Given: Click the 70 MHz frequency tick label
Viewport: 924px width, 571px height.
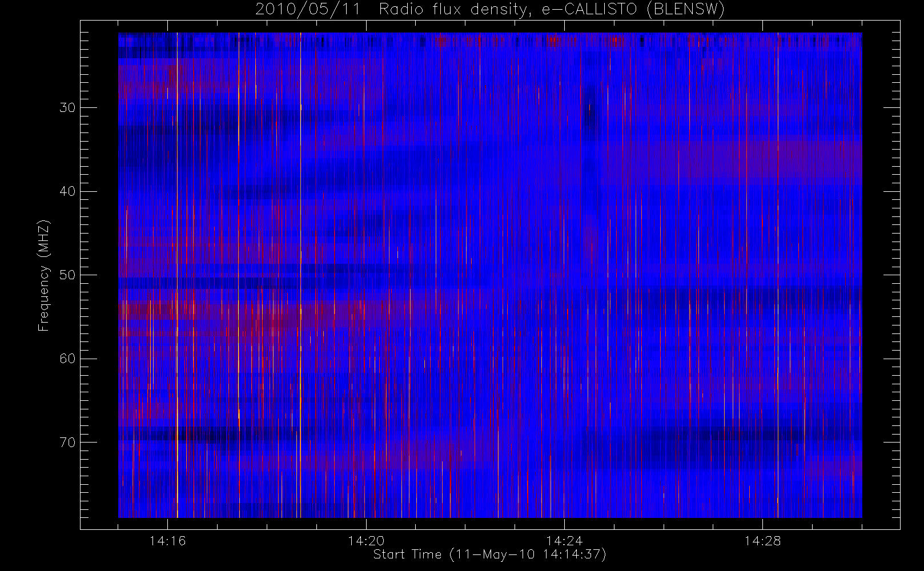Looking at the screenshot, I should point(67,443).
